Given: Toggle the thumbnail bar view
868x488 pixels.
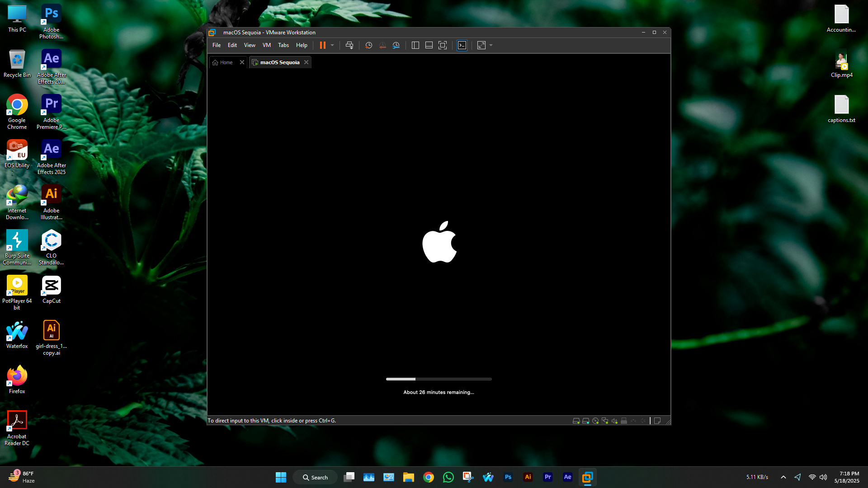Looking at the screenshot, I should (x=429, y=45).
